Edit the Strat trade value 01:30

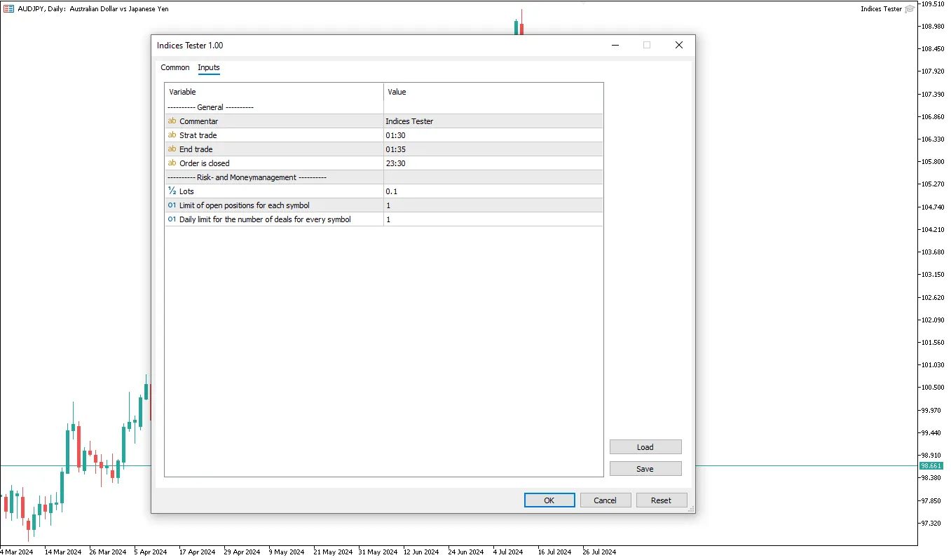pos(493,135)
